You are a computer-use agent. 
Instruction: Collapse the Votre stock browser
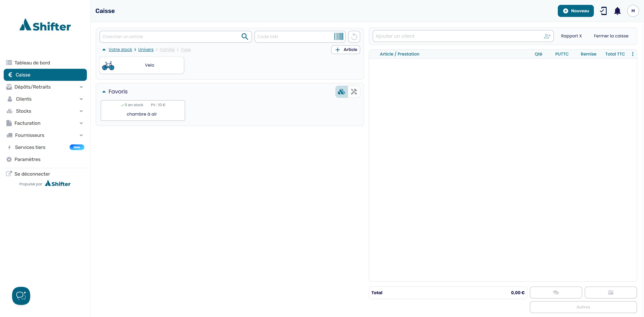[x=104, y=49]
